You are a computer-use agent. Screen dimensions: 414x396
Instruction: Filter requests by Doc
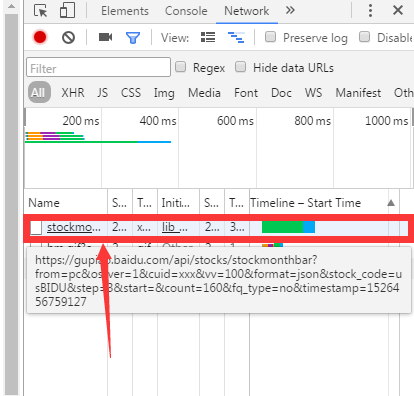pyautogui.click(x=281, y=93)
